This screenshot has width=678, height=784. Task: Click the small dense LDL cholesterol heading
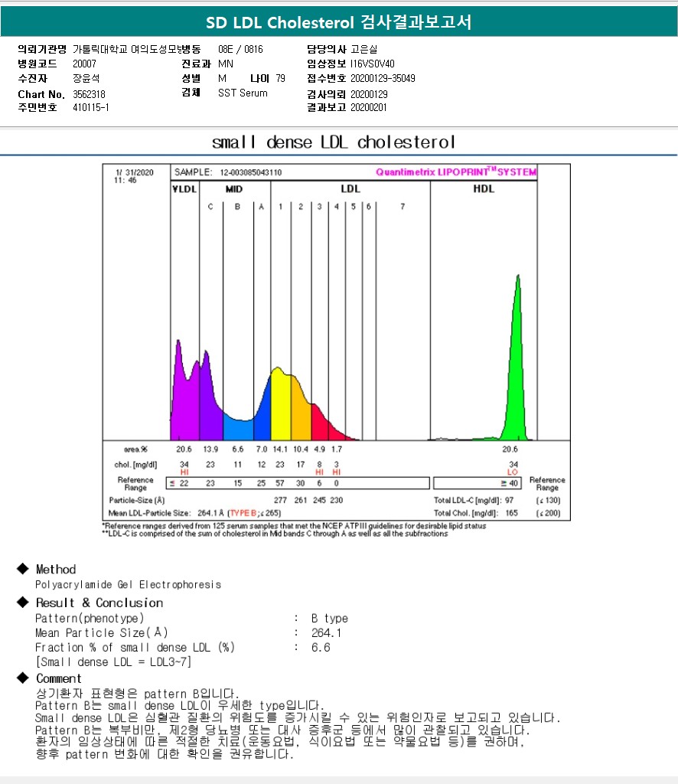[x=334, y=142]
